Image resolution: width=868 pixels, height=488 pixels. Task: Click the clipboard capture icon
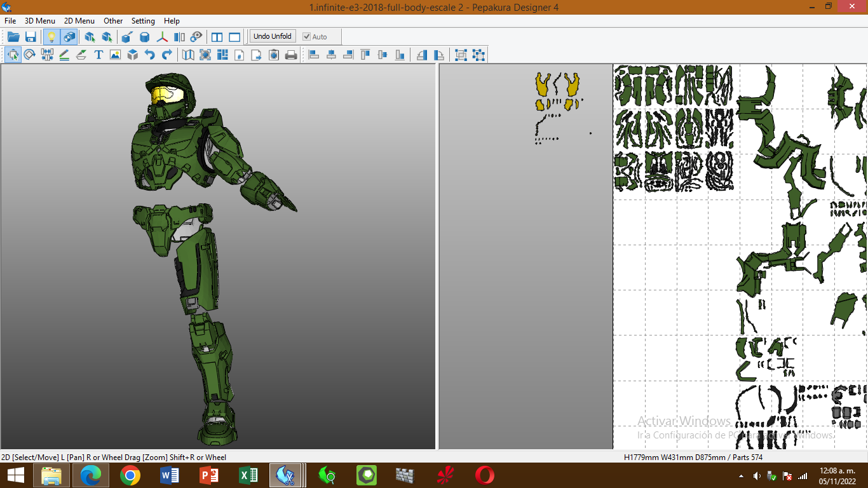[x=274, y=55]
